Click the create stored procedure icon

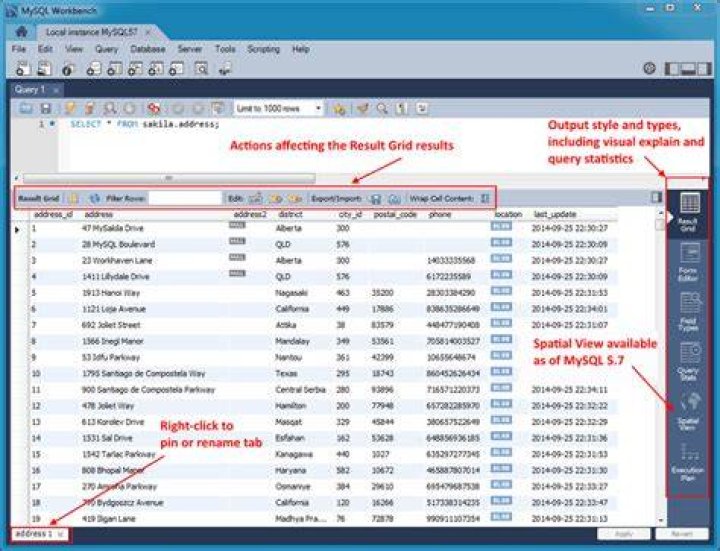pos(156,69)
